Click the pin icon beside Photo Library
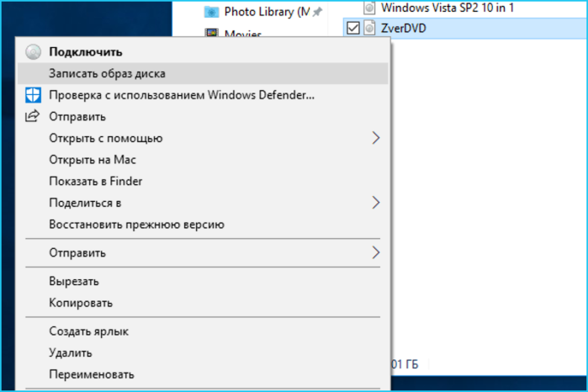The height and width of the screenshot is (392, 588). [x=317, y=12]
